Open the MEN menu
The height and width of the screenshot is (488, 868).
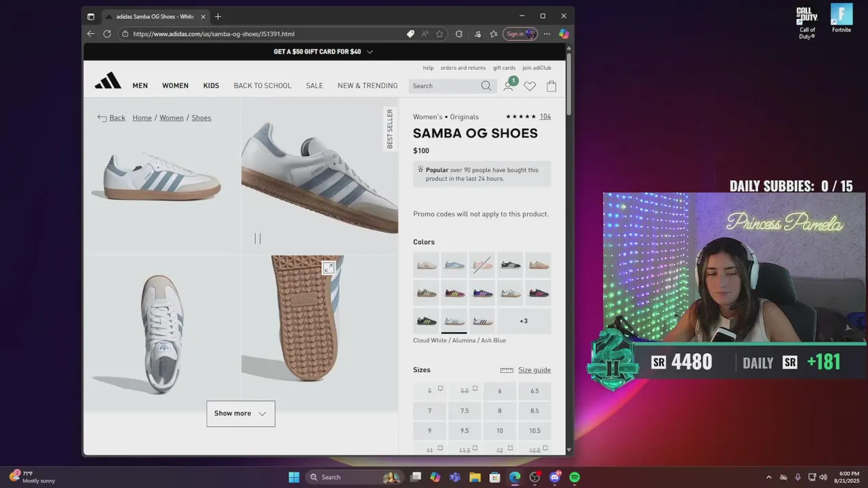140,86
